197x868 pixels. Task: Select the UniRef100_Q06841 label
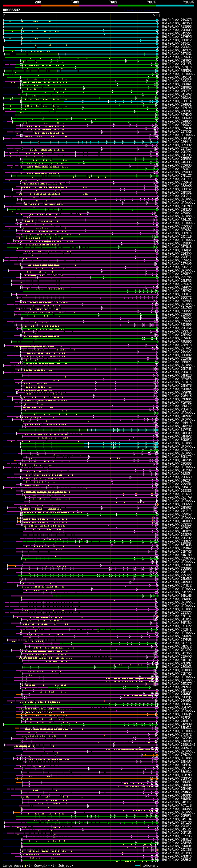177,84
